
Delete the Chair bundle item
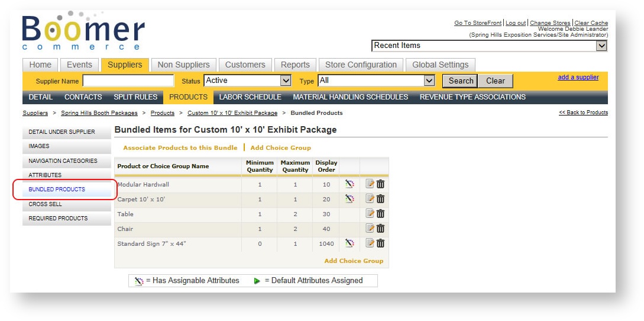tap(381, 229)
